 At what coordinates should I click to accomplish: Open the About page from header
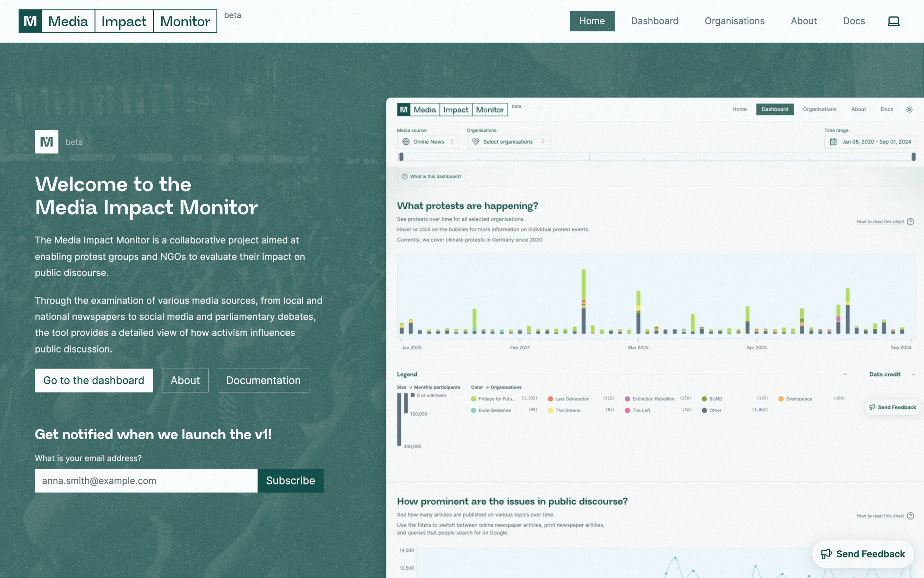[x=803, y=21]
